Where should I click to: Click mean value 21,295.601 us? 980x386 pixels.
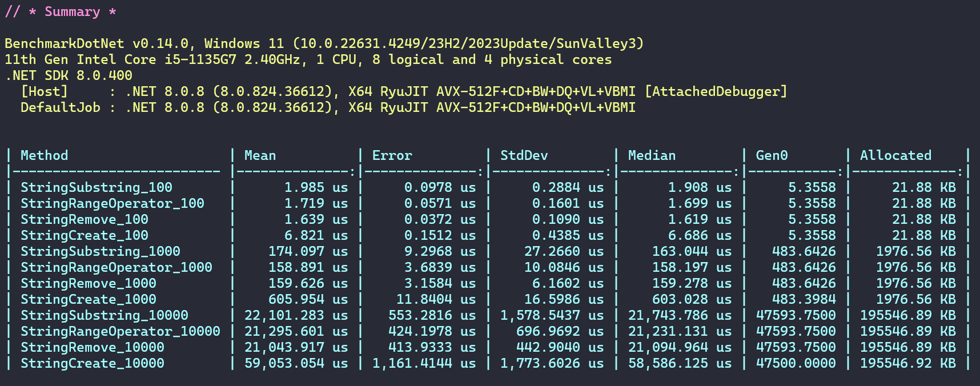[296, 331]
